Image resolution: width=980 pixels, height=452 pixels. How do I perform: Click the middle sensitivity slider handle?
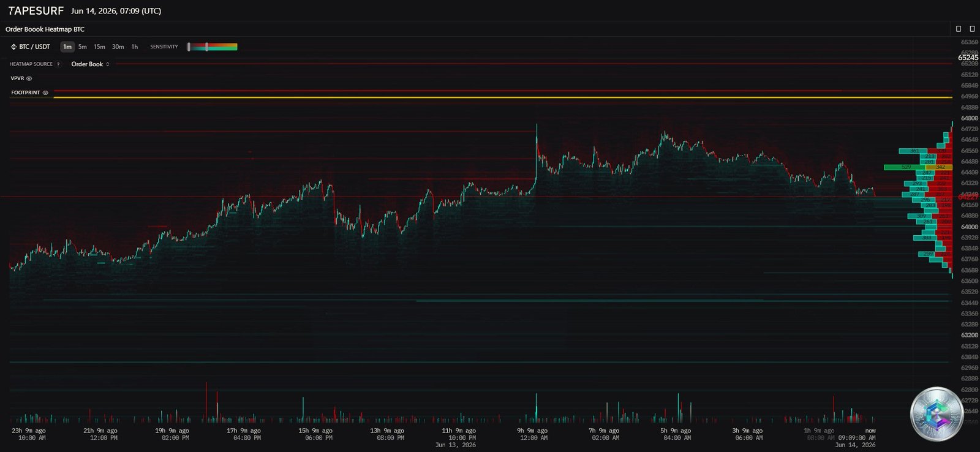pos(207,47)
